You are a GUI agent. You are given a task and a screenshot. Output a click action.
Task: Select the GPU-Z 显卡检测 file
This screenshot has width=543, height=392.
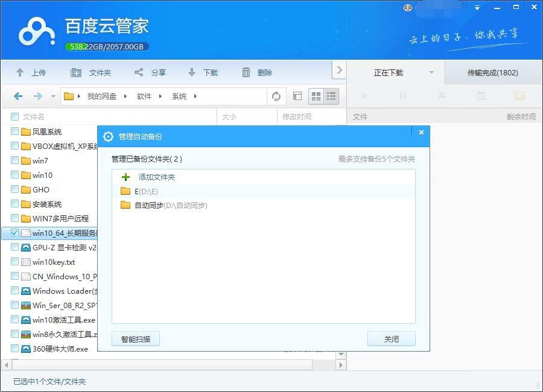(59, 247)
